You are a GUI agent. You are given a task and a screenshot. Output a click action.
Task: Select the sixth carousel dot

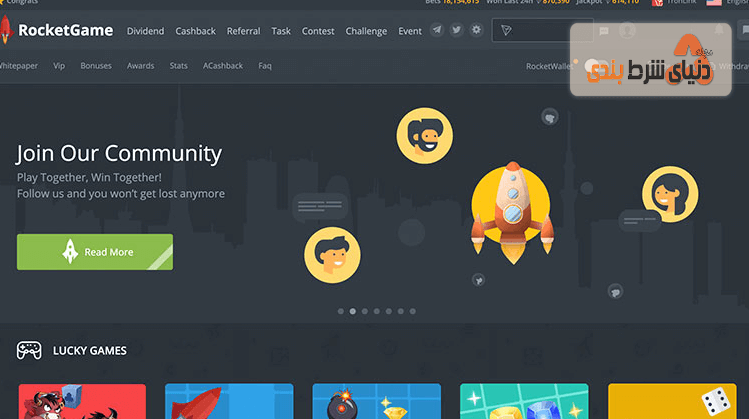click(400, 312)
